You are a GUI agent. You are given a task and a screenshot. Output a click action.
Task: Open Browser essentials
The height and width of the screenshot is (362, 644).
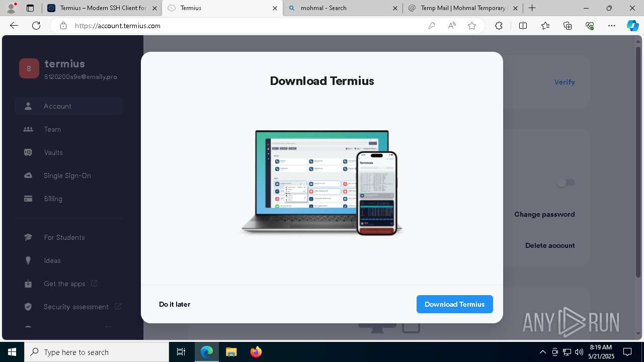590,26
